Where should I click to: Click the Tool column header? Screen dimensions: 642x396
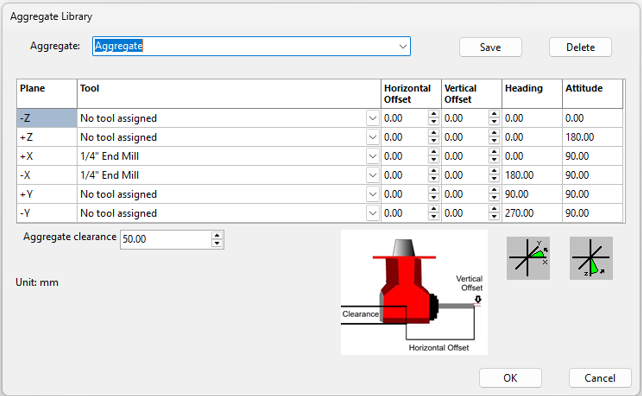229,94
